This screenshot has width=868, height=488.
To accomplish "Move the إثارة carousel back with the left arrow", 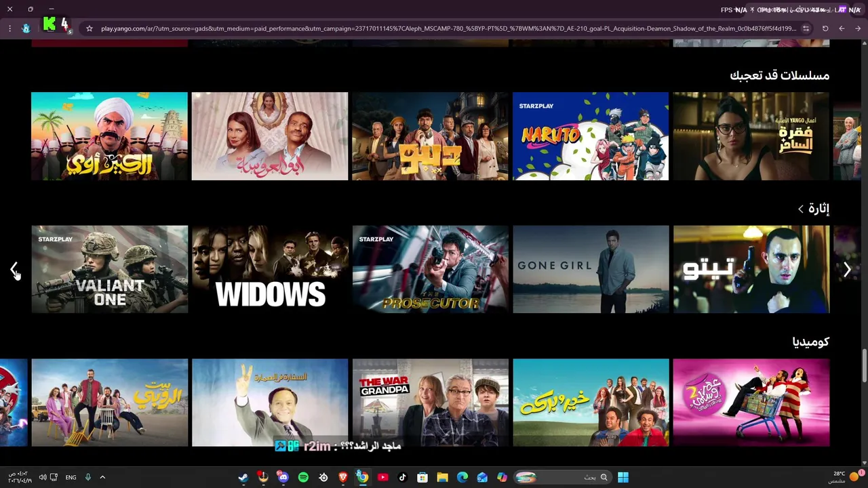I will (14, 270).
